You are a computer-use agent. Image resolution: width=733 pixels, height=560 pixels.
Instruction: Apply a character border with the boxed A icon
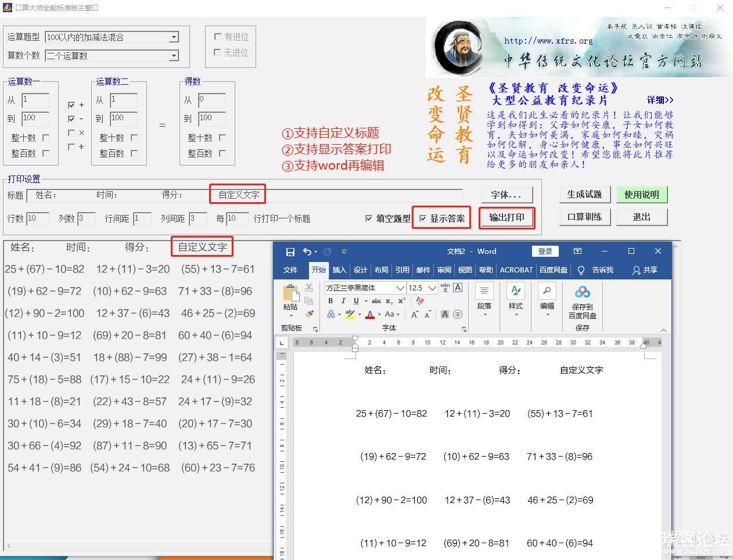pyautogui.click(x=458, y=288)
